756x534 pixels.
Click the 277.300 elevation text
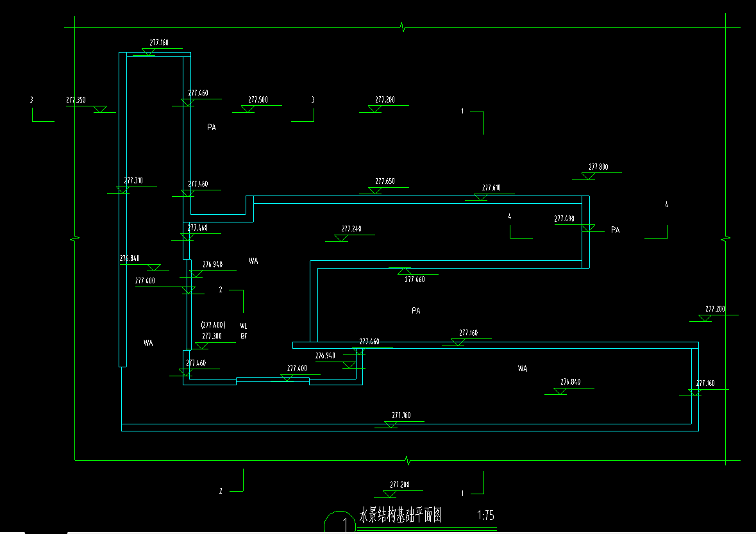tap(212, 336)
